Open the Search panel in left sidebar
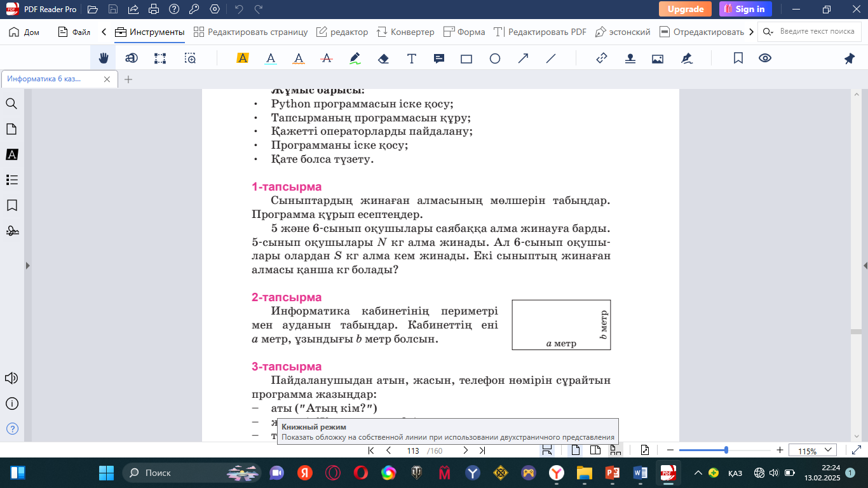868x488 pixels. (11, 104)
